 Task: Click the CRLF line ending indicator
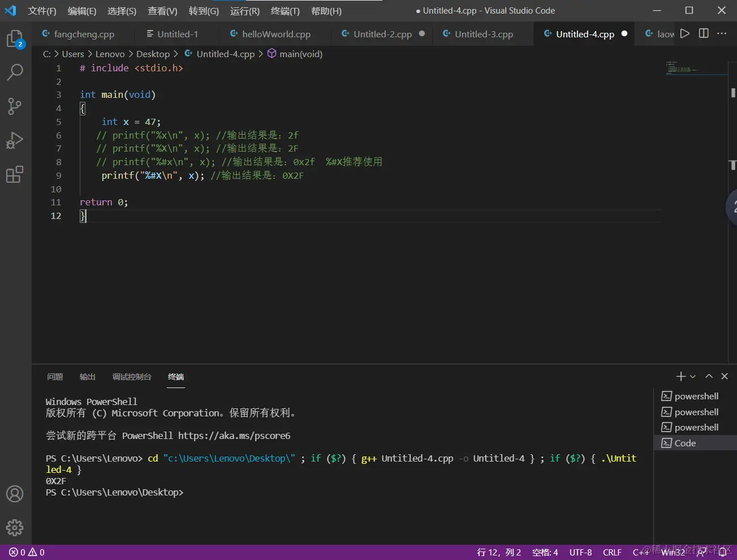pyautogui.click(x=612, y=552)
